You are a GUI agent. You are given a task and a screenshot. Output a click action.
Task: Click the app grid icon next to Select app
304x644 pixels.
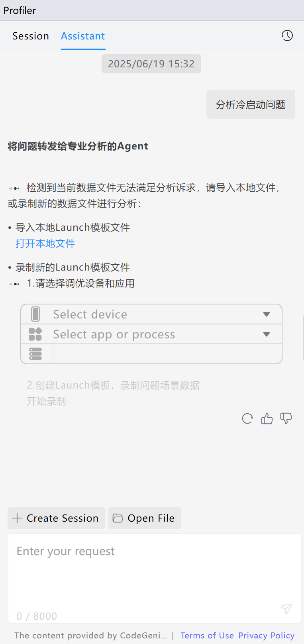tap(35, 334)
